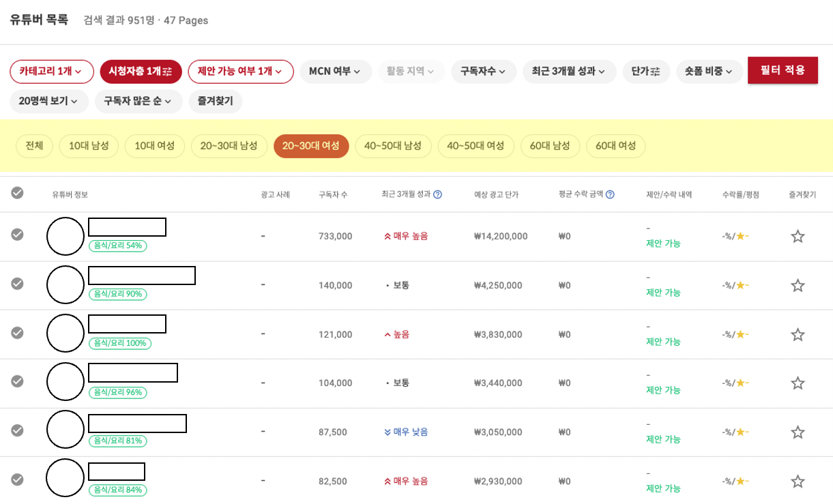This screenshot has height=504, width=833.
Task: Click the question mark beside 평균 수락 금액
Action: [609, 193]
